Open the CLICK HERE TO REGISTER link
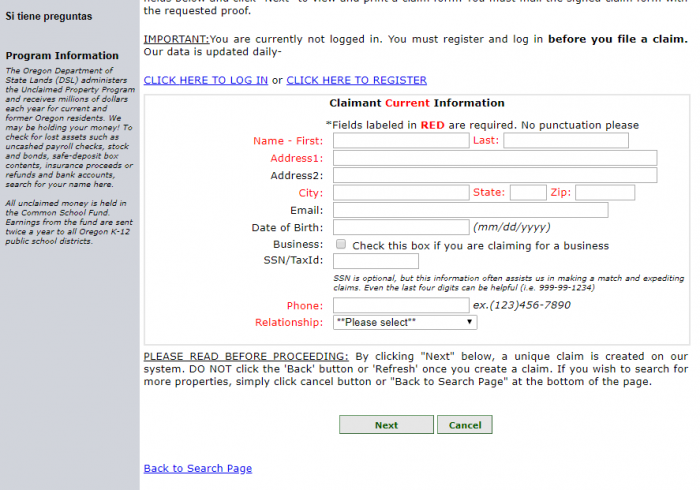The height and width of the screenshot is (490, 700). [356, 80]
